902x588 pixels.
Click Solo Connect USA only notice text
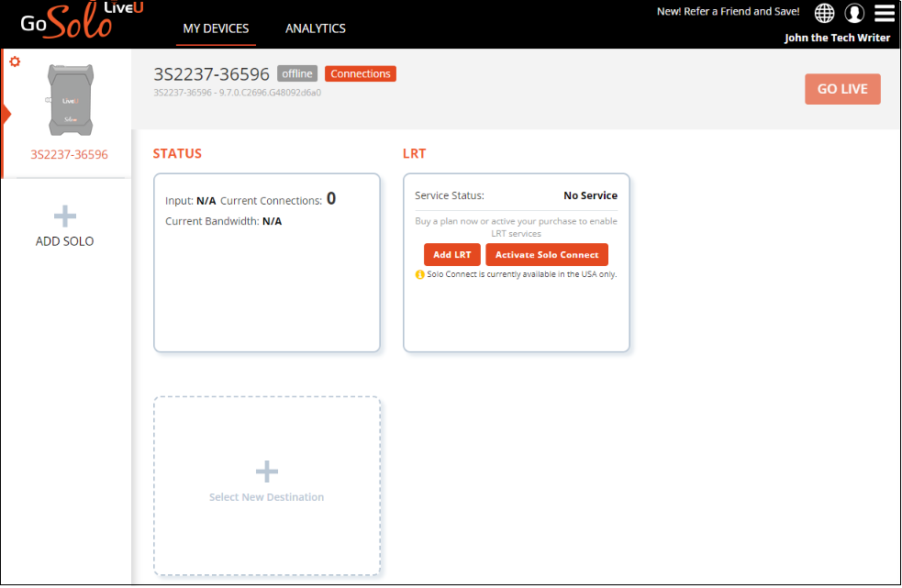[522, 274]
